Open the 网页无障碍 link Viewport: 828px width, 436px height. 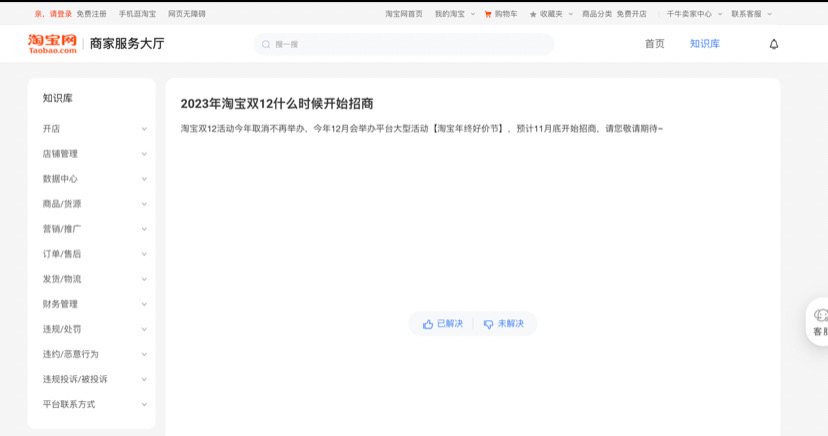187,14
